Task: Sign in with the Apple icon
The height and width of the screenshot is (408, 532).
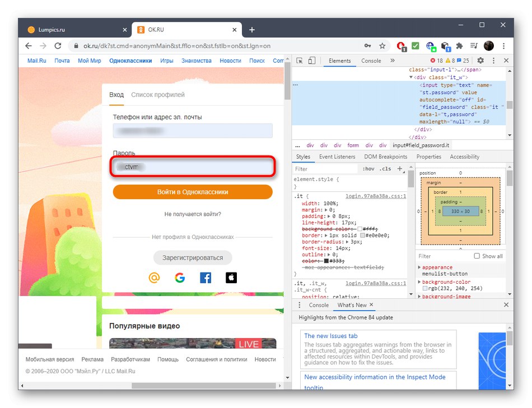Action: tap(231, 278)
